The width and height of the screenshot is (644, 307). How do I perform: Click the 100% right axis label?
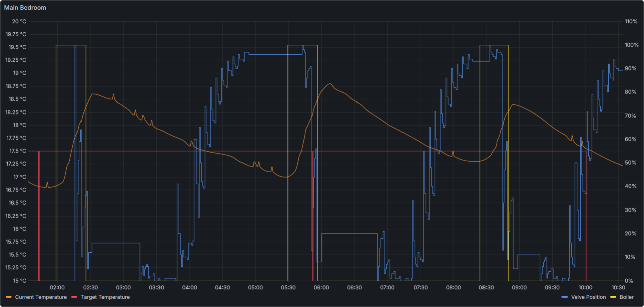(x=631, y=45)
